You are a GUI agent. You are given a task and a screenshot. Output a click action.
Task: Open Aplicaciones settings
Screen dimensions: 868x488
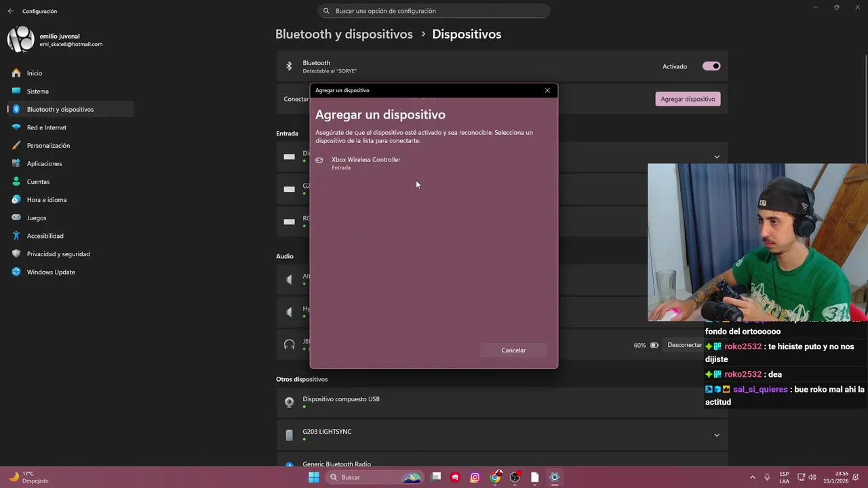(71, 163)
